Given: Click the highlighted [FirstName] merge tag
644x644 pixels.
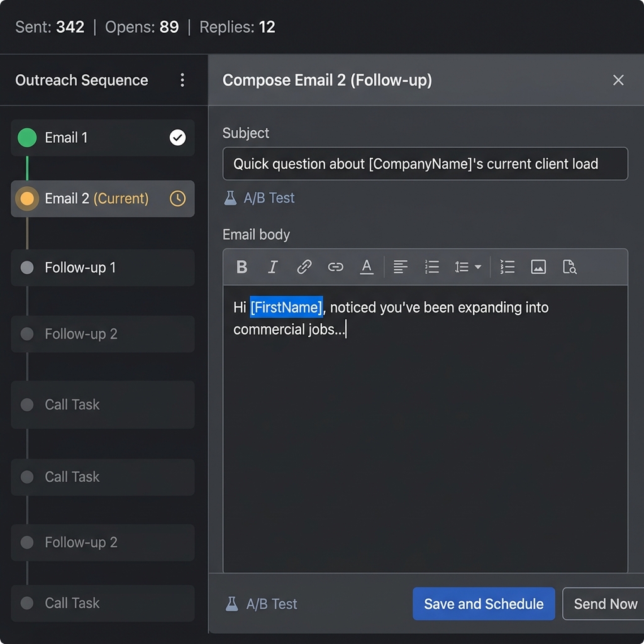Looking at the screenshot, I should (x=286, y=307).
